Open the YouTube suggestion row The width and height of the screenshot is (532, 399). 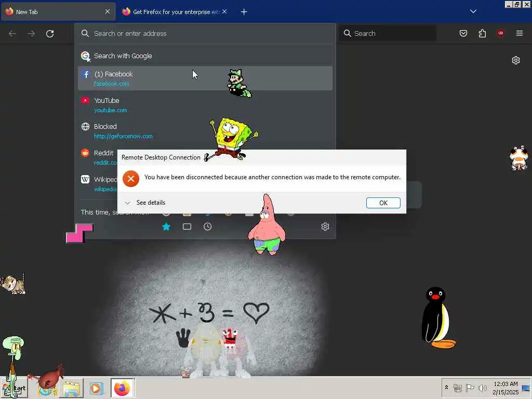click(x=205, y=105)
